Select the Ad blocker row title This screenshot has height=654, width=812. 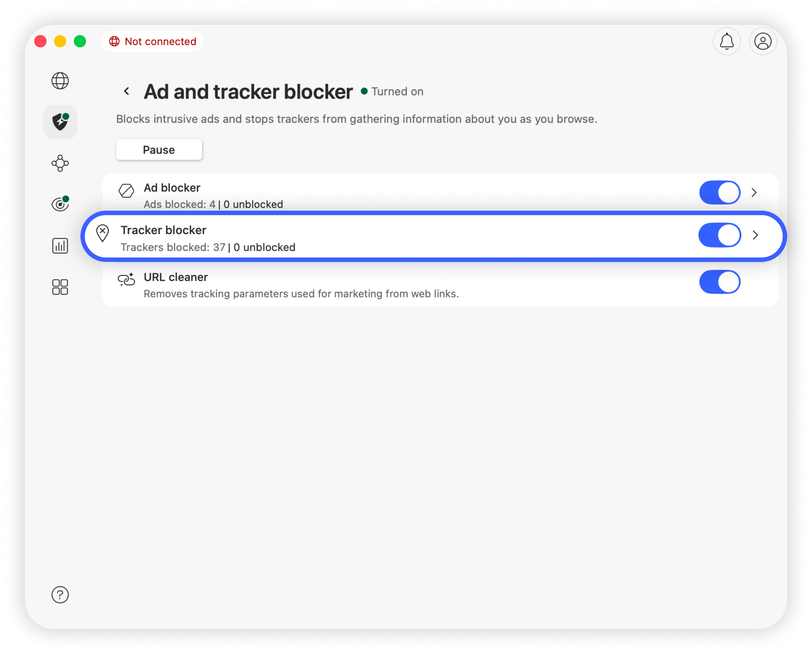[x=172, y=188]
